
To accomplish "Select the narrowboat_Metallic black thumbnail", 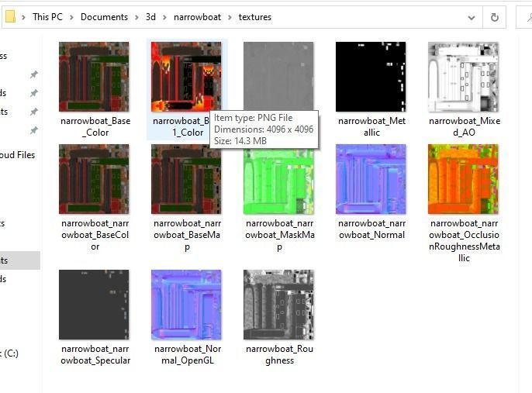I will coord(371,77).
